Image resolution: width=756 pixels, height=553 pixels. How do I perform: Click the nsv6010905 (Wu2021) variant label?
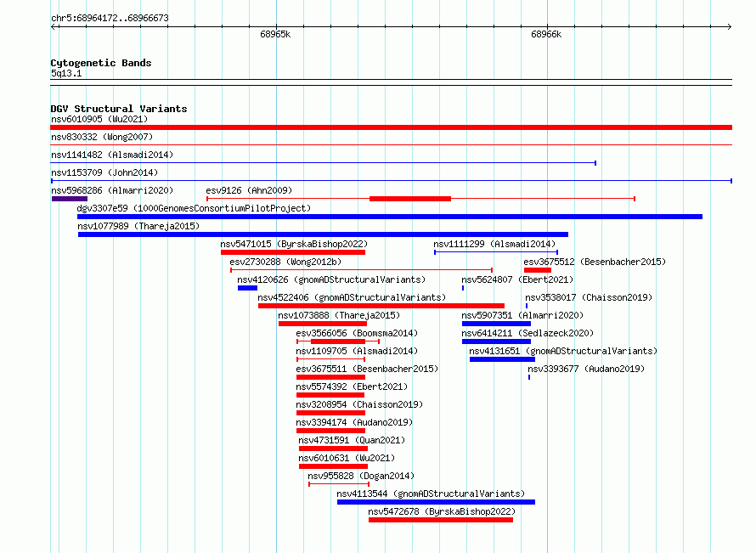click(99, 119)
